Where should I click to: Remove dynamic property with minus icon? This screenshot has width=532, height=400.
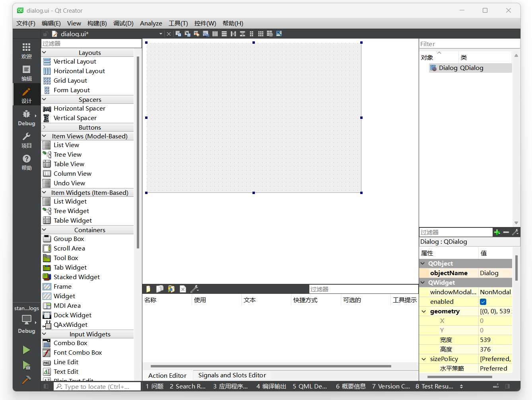pos(506,232)
